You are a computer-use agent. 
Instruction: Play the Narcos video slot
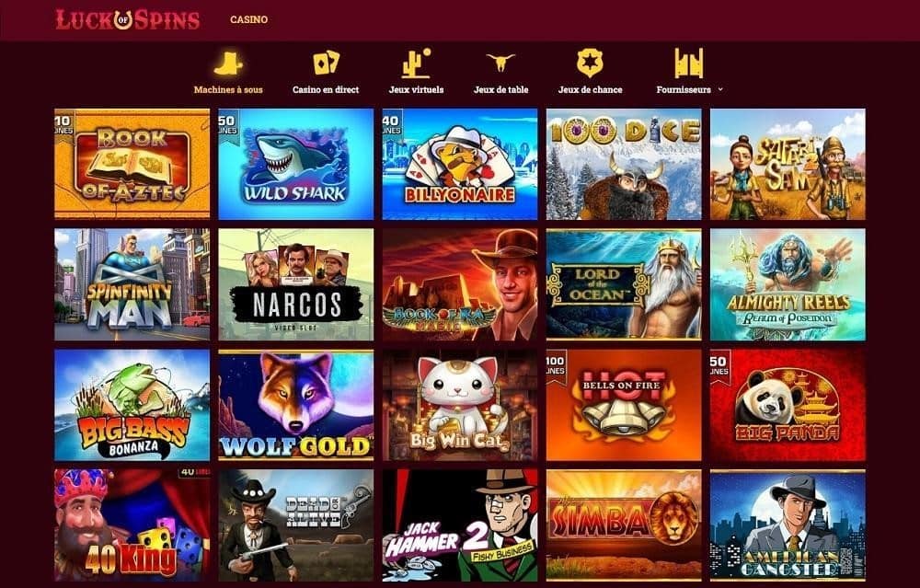click(x=295, y=284)
